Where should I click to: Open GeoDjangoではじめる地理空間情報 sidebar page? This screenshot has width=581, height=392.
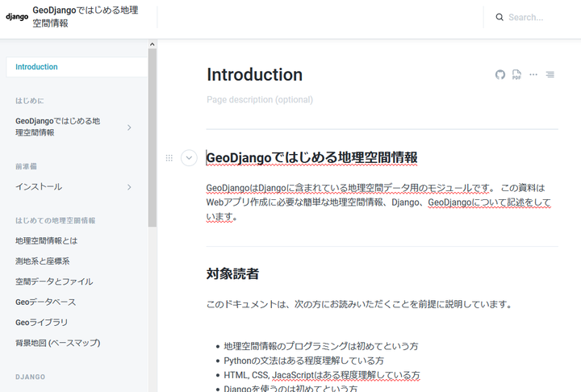[x=58, y=127]
